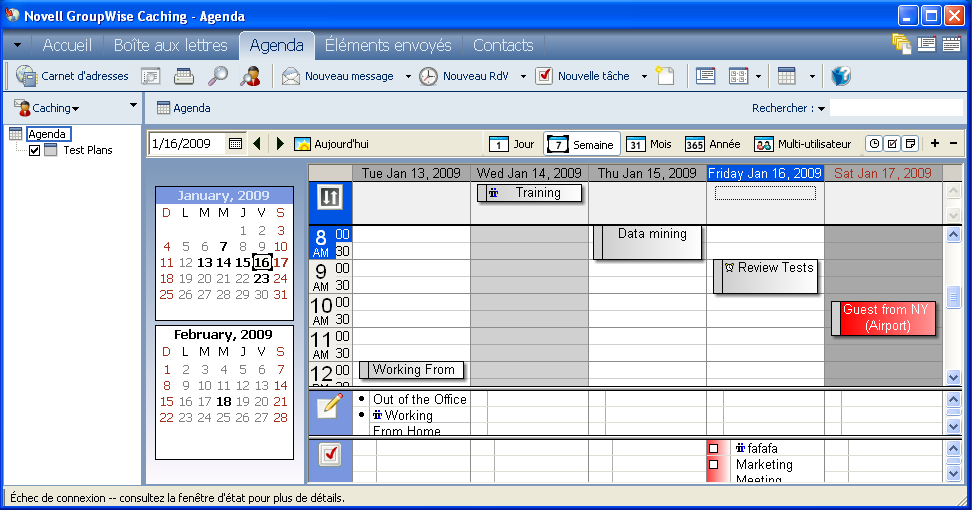Switch to Semaine view
Viewport: 972px width, 510px height.
click(x=581, y=144)
